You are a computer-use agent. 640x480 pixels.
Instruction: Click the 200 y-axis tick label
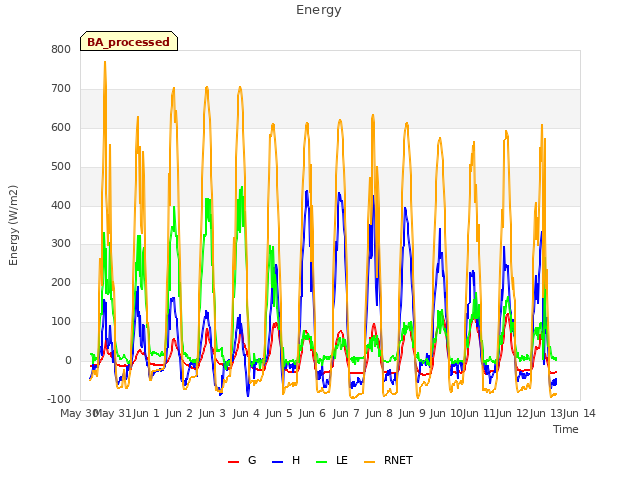[x=61, y=282]
